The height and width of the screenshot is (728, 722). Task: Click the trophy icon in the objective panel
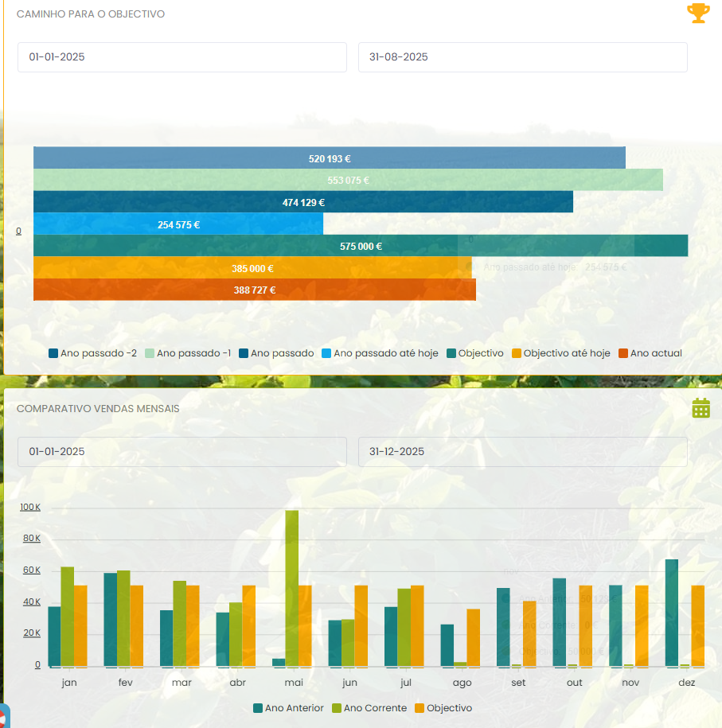[698, 14]
